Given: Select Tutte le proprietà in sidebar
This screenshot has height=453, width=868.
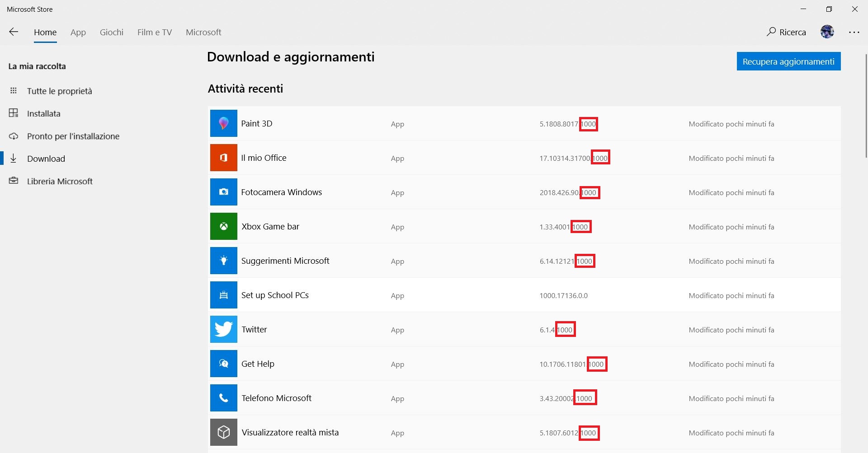Looking at the screenshot, I should (x=59, y=91).
